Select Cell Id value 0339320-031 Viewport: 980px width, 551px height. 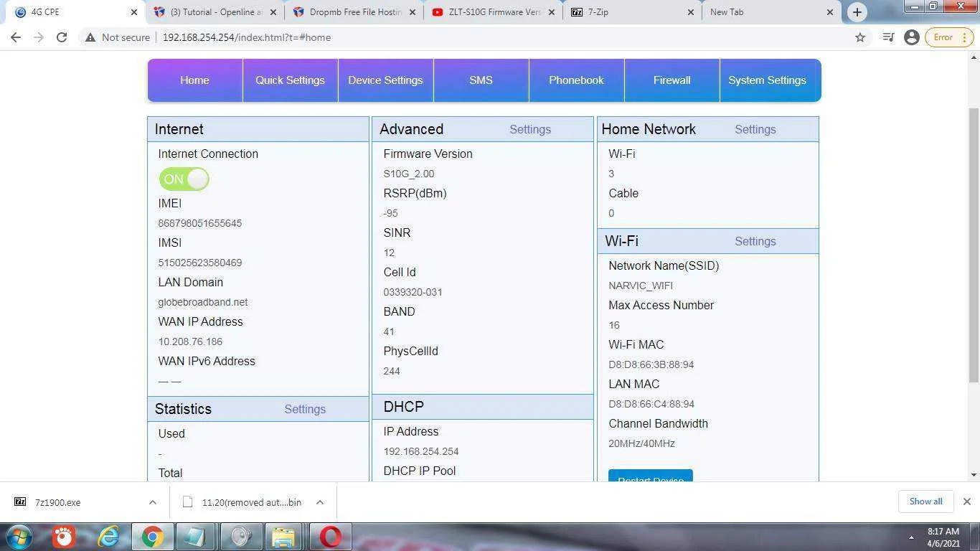[x=413, y=292]
